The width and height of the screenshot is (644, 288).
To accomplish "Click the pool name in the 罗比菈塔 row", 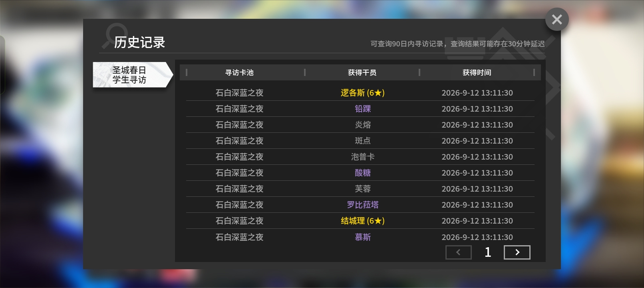I will click(240, 205).
